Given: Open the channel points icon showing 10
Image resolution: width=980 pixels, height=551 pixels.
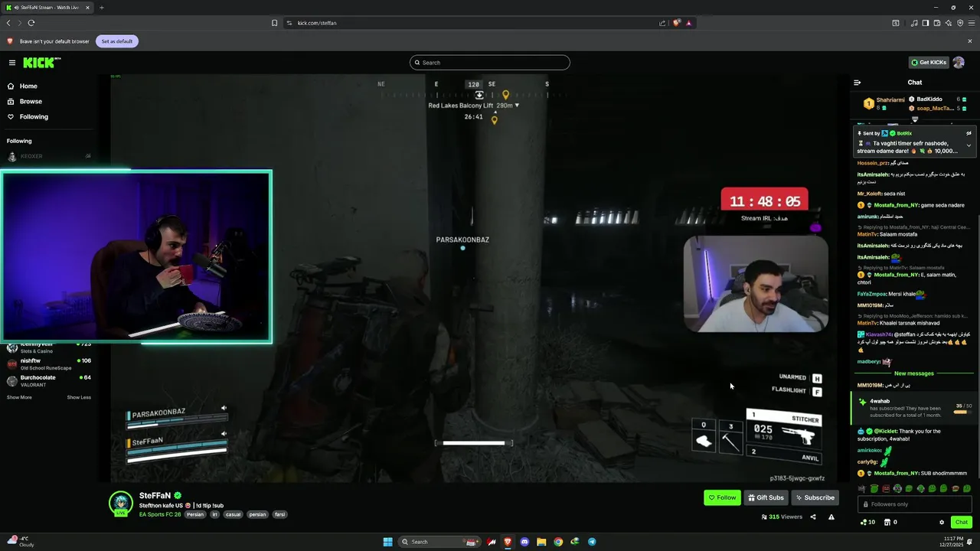Looking at the screenshot, I should pyautogui.click(x=868, y=523).
